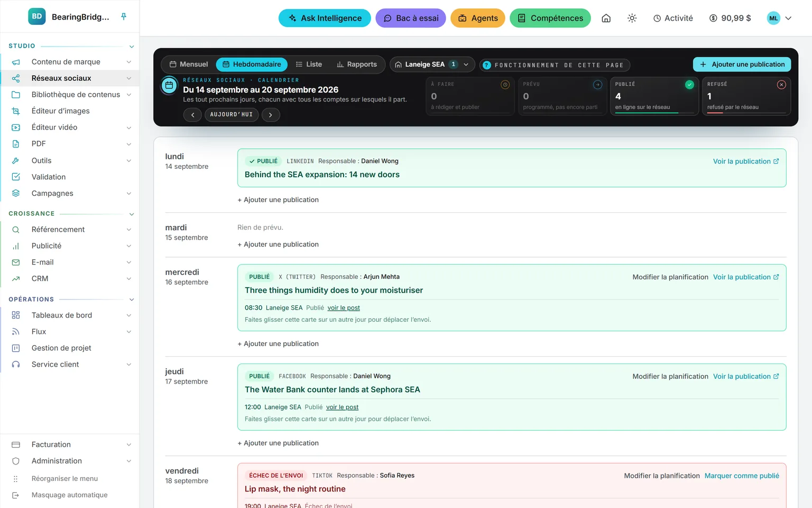Screen dimensions: 812x508
Task: Click Ajouter une publication under mardi
Action: point(278,244)
